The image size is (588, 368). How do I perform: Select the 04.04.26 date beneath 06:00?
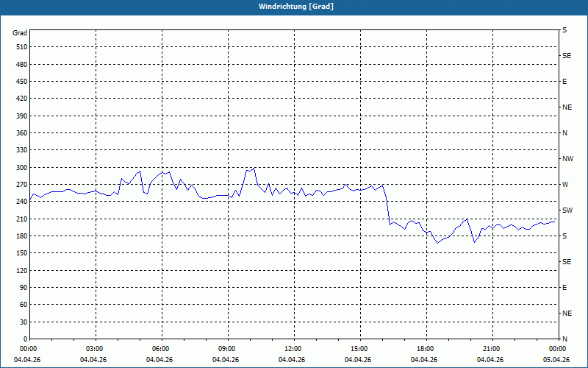[x=159, y=360]
